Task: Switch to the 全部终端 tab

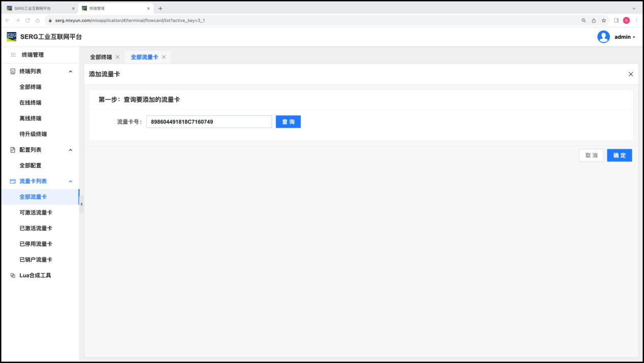Action: [x=101, y=57]
